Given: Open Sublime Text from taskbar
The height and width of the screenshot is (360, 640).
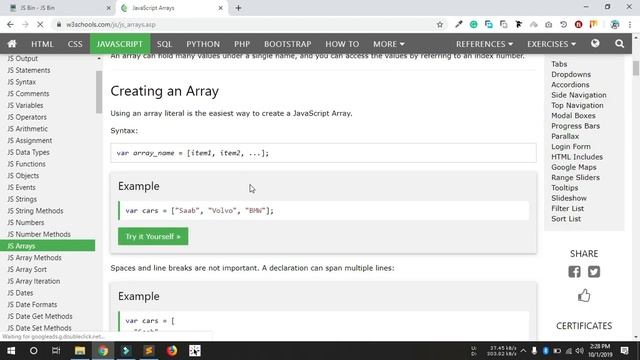Looking at the screenshot, I should [x=149, y=351].
